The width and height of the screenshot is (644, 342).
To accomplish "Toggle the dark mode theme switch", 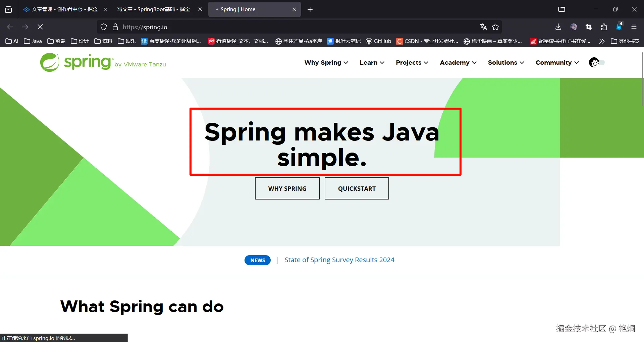I will point(597,63).
